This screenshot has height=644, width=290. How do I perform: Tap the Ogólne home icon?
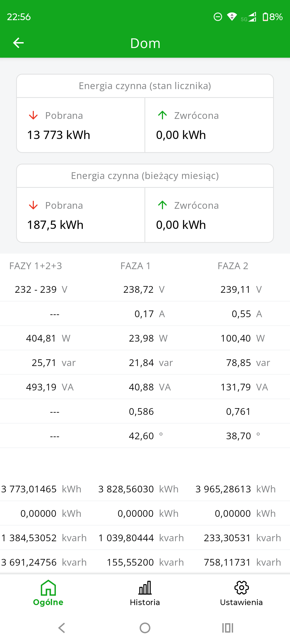(x=48, y=588)
